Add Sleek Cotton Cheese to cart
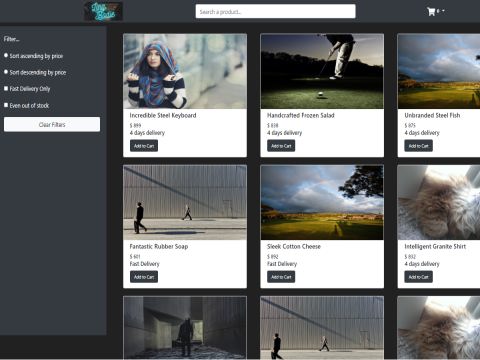The image size is (480, 360). [281, 277]
